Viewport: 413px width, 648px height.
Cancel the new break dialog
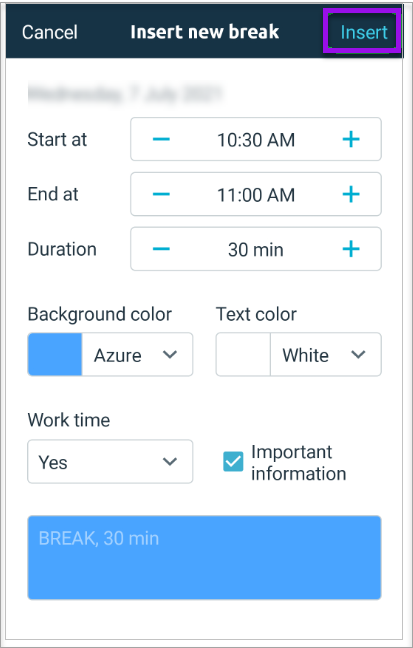coord(50,32)
